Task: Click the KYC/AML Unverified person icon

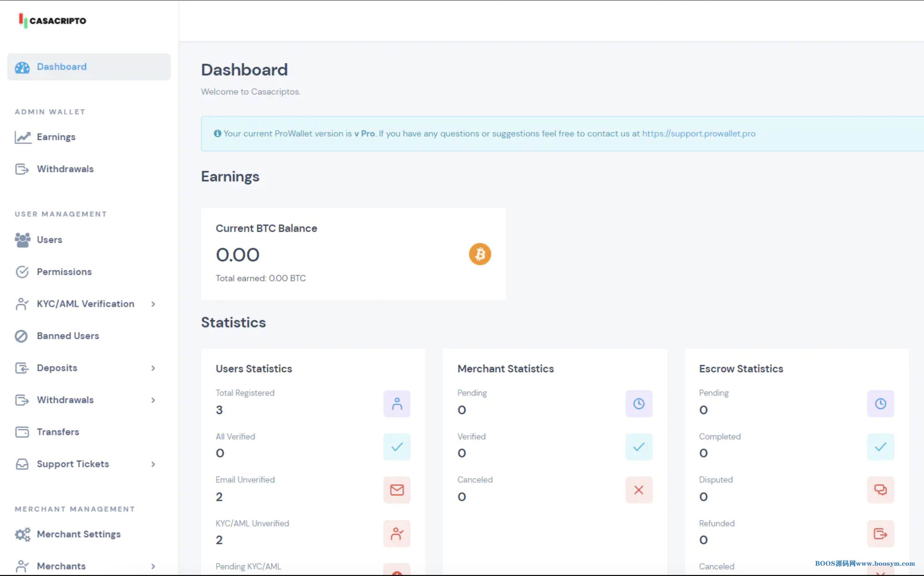Action: tap(397, 534)
